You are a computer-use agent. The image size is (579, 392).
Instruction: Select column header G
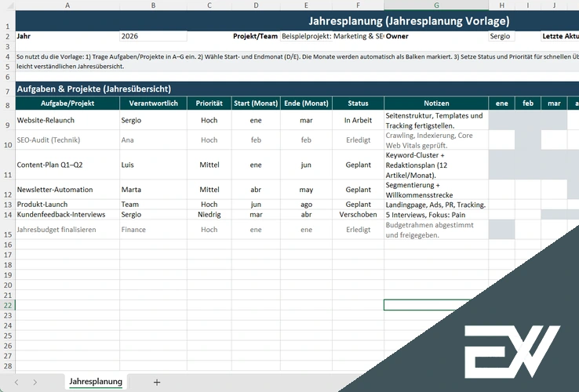[435, 5]
